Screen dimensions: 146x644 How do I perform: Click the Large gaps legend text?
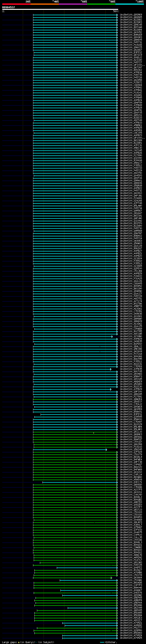[x=28, y=642]
